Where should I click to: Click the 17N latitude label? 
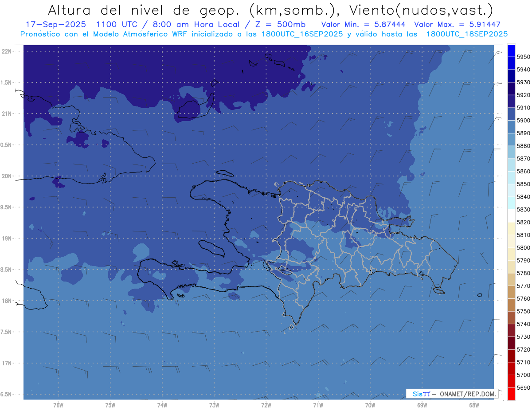pyautogui.click(x=7, y=363)
